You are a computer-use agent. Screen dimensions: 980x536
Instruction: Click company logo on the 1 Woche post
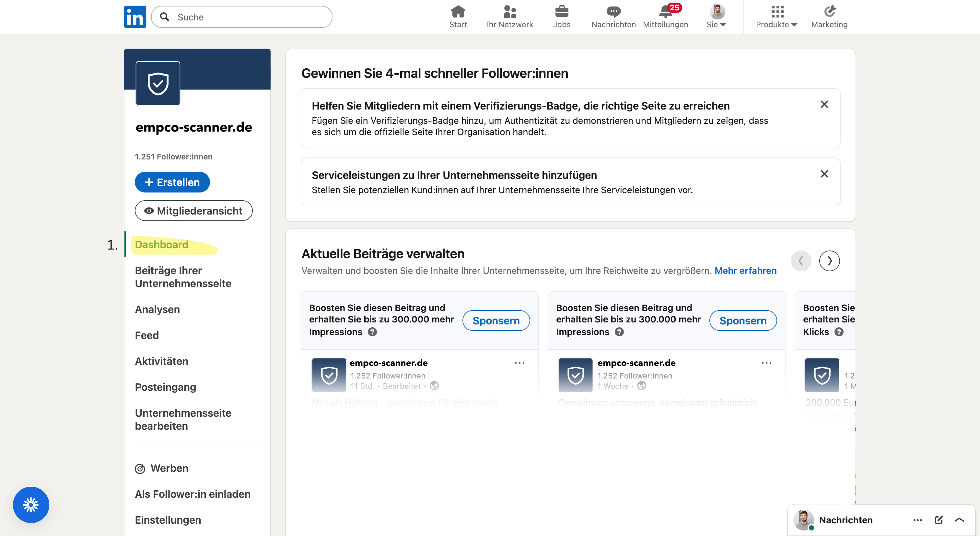576,375
